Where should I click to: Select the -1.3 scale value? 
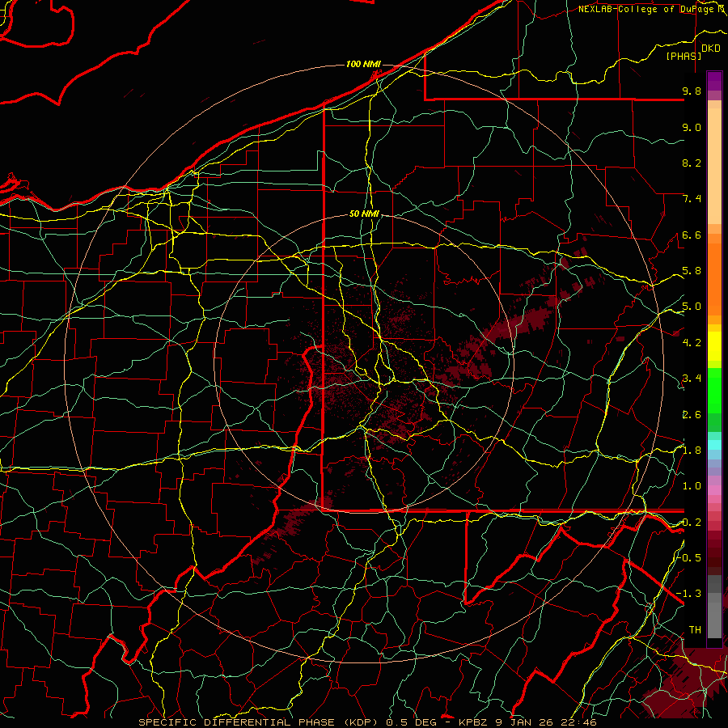689,594
